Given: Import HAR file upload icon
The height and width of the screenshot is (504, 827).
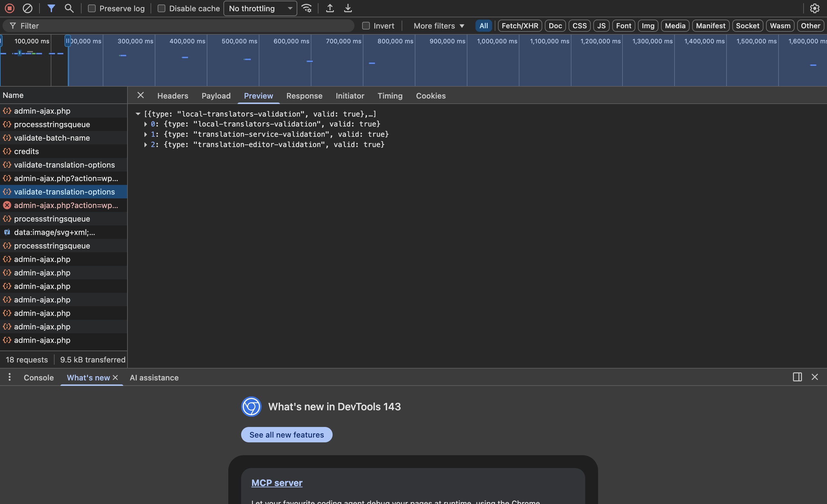Looking at the screenshot, I should coord(330,8).
